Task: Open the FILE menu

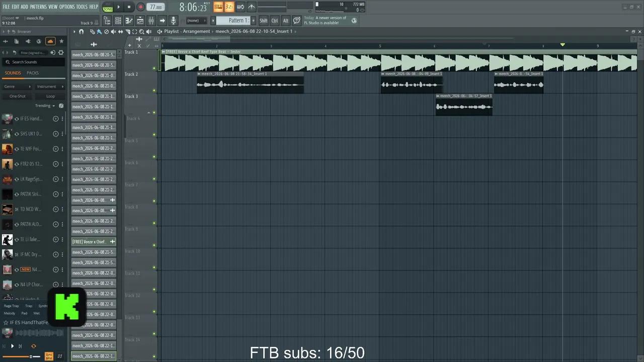Action: 6,7
